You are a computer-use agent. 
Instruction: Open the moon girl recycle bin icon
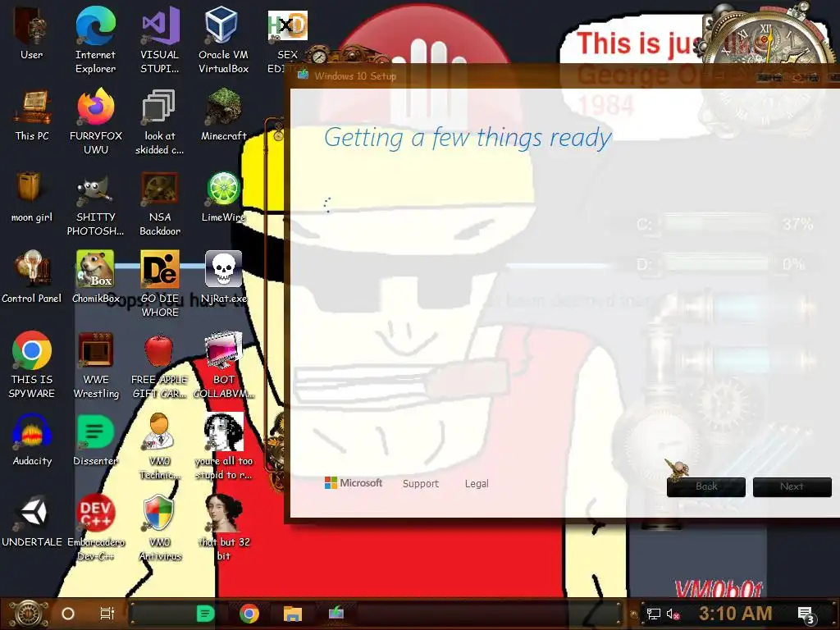[32, 196]
